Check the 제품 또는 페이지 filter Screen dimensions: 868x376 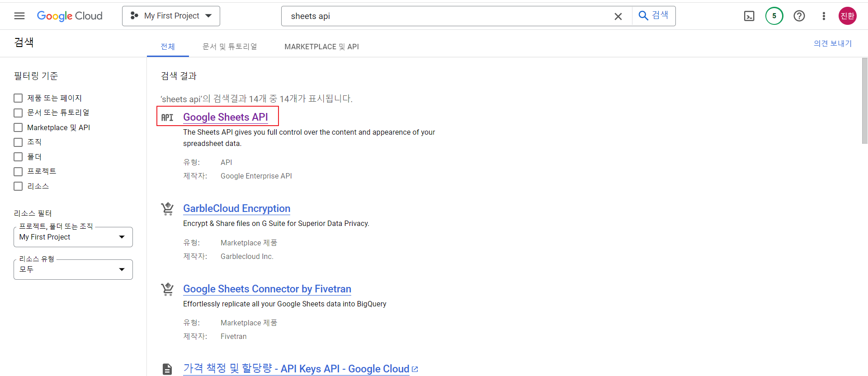click(x=18, y=98)
